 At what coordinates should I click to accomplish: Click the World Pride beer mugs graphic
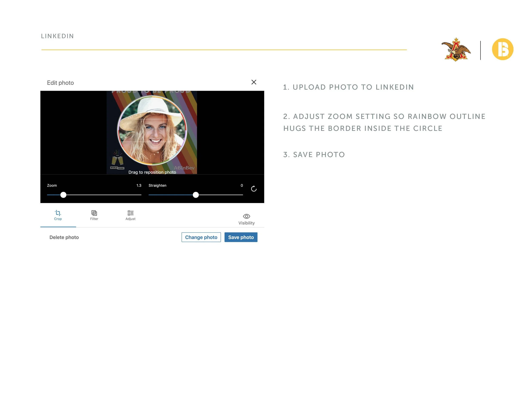[x=117, y=160]
